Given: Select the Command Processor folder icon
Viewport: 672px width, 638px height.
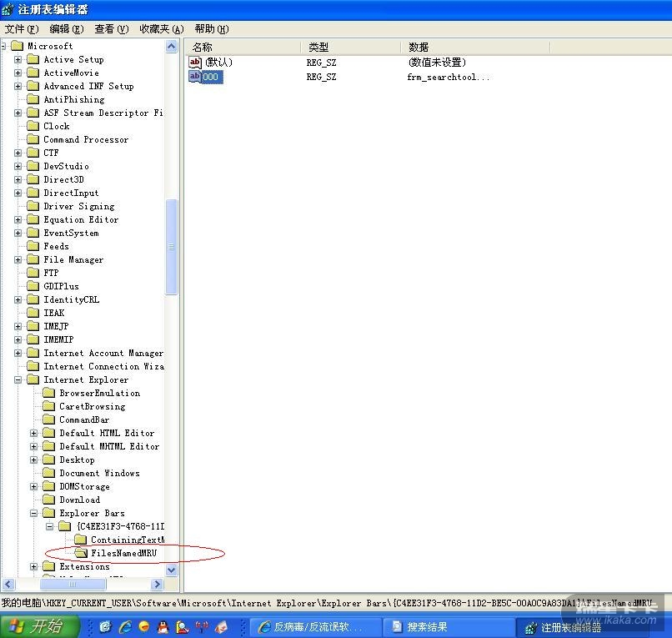Looking at the screenshot, I should click(33, 139).
